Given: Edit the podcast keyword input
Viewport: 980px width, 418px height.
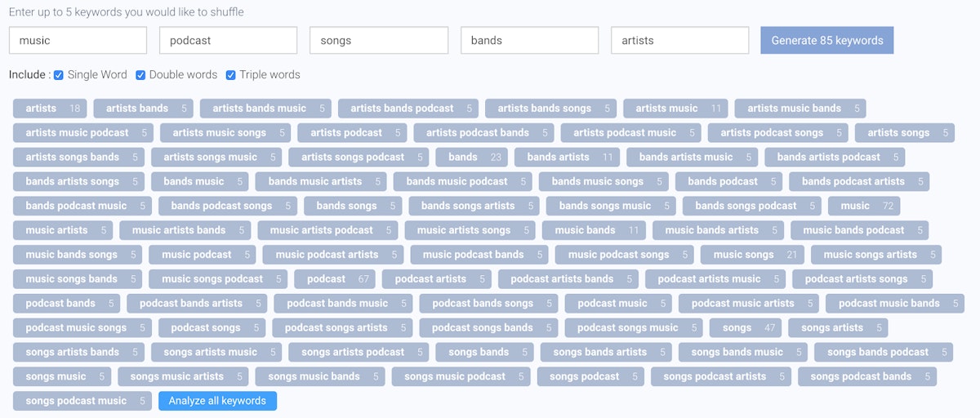Looking at the screenshot, I should coord(228,40).
